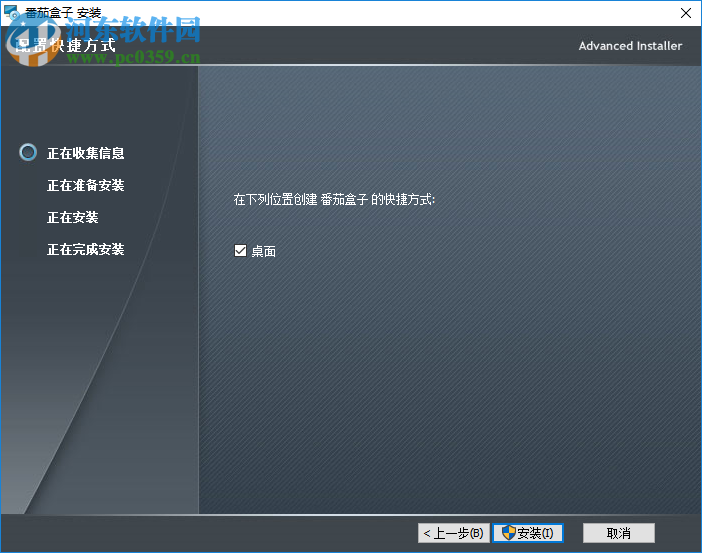Click the 配置快捷方式 heading

pyautogui.click(x=65, y=45)
